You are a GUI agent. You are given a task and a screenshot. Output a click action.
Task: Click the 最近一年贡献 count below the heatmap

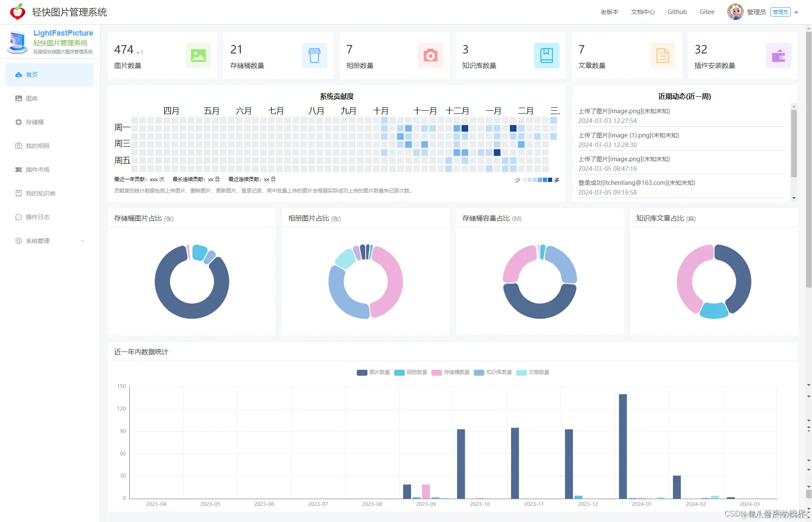pos(139,179)
